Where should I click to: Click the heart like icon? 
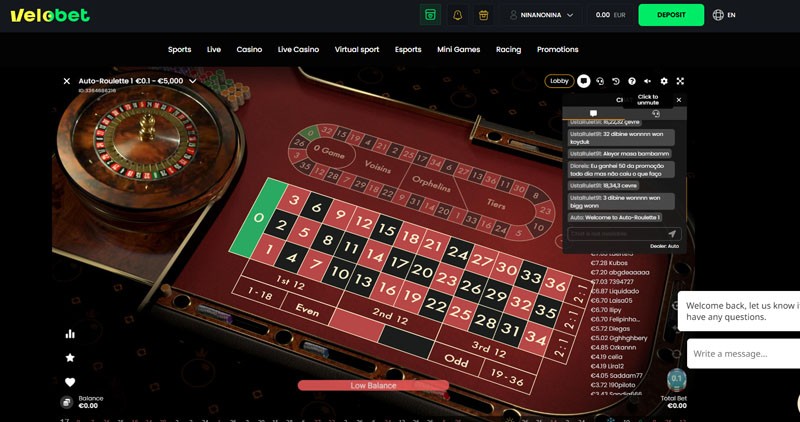click(x=70, y=382)
